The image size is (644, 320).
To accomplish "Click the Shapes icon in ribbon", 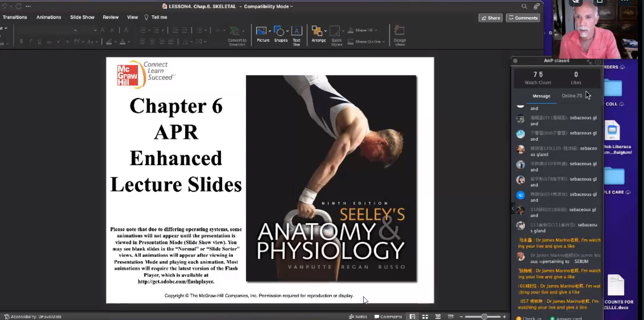I will 280,32.
